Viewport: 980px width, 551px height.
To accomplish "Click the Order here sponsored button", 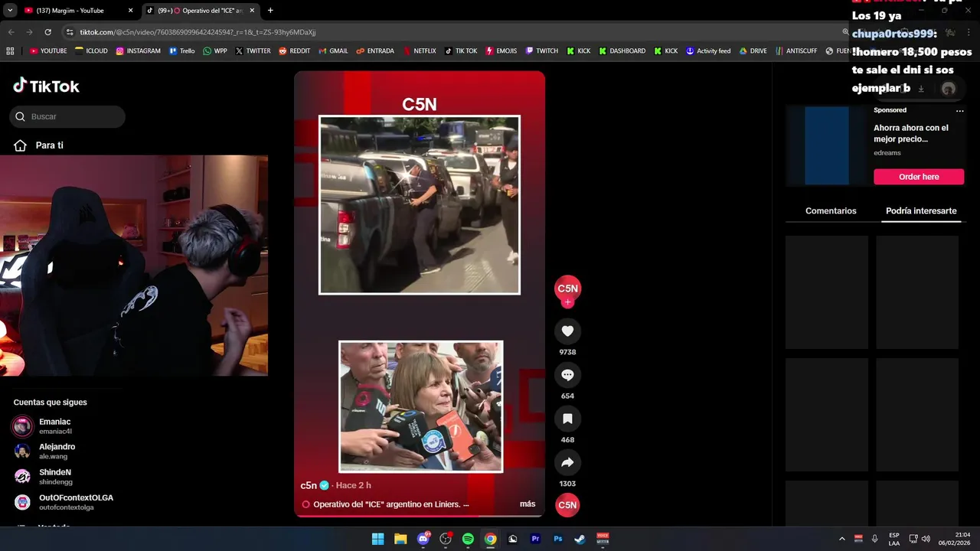I will [x=919, y=177].
